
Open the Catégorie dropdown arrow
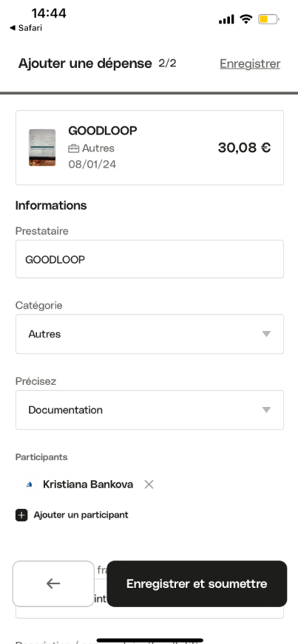pos(266,334)
